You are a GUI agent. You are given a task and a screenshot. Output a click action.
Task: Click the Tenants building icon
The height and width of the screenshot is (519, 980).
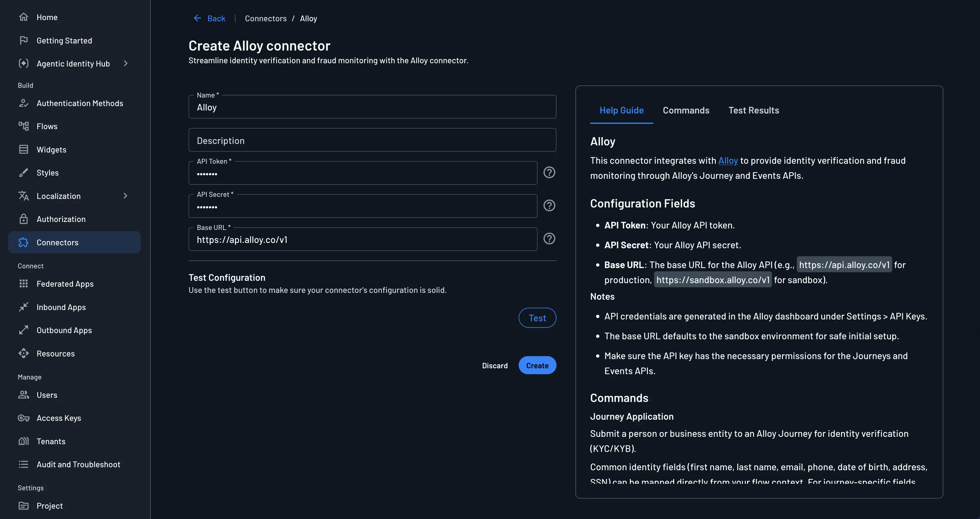click(x=24, y=441)
